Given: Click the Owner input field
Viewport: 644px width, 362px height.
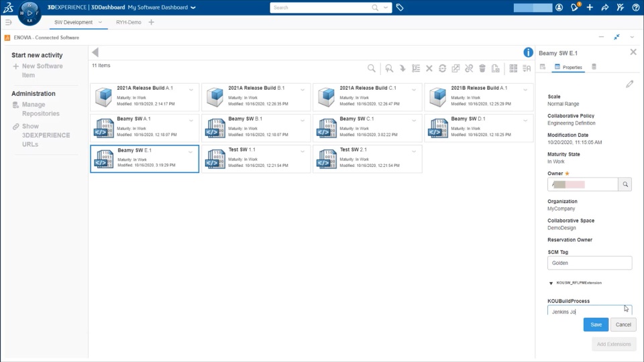Looking at the screenshot, I should pyautogui.click(x=582, y=184).
